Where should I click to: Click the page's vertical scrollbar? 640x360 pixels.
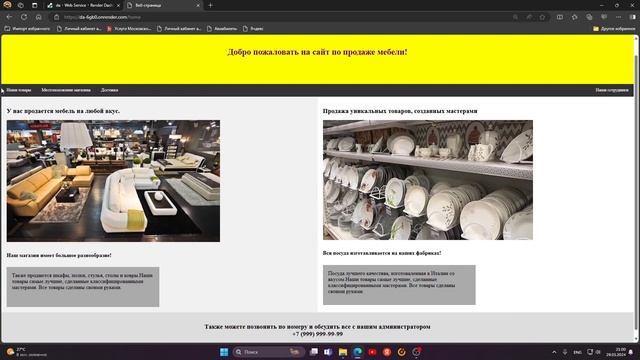click(x=636, y=188)
